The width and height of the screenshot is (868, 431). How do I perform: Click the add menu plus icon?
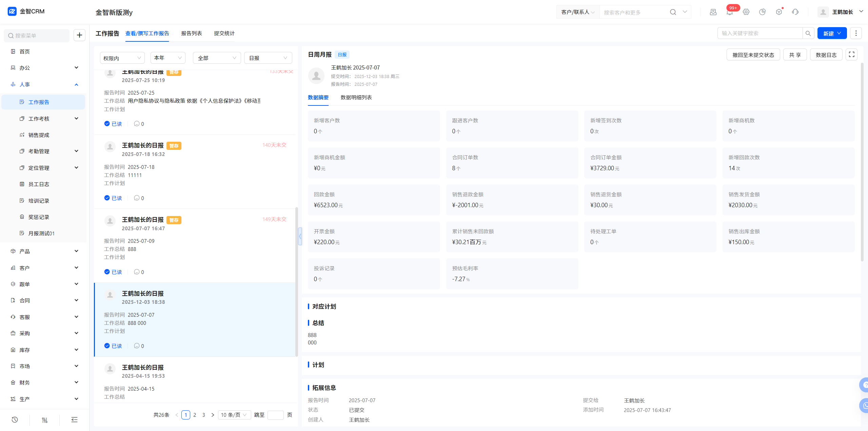(79, 35)
